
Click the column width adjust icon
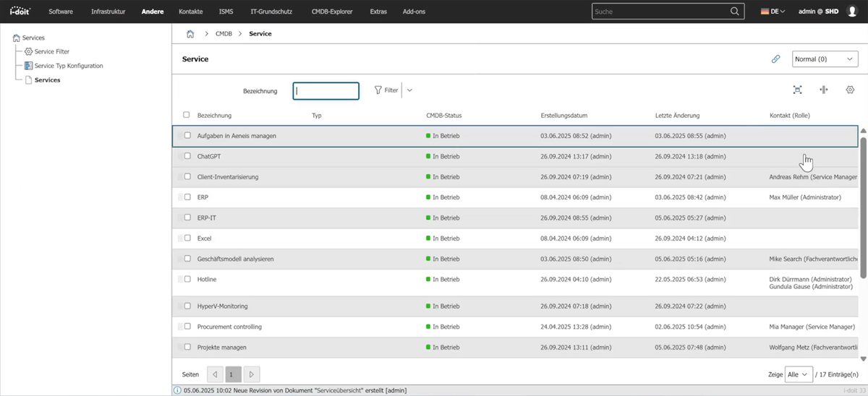(823, 90)
